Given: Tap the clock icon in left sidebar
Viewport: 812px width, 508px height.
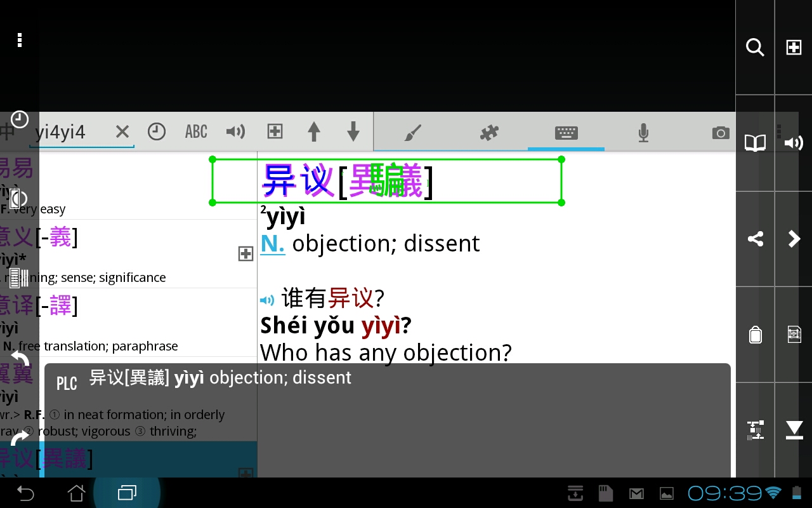Looking at the screenshot, I should tap(20, 119).
